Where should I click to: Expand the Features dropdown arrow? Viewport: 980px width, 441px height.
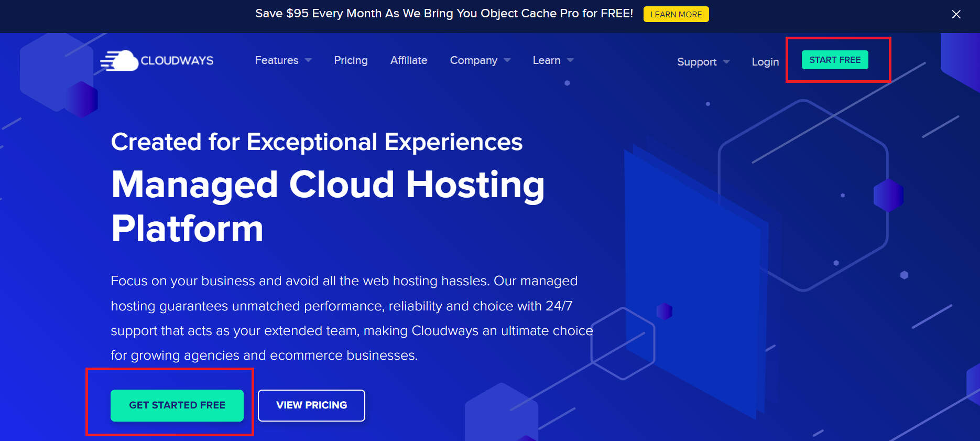tap(308, 60)
